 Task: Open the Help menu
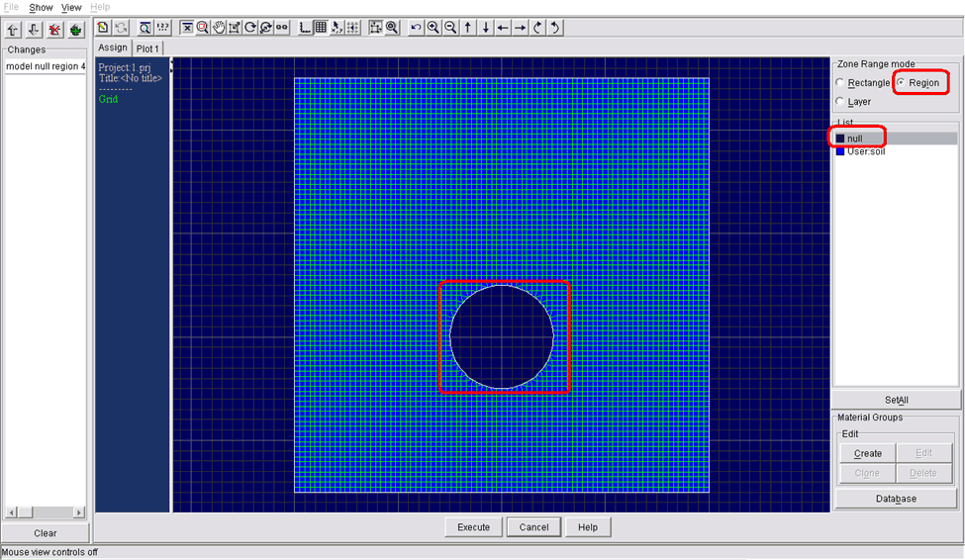100,7
